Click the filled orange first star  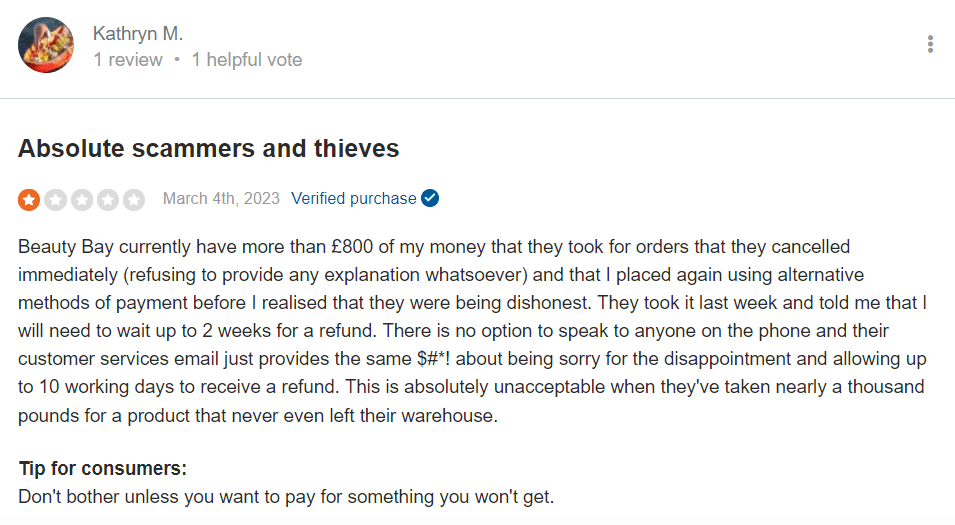(x=29, y=199)
